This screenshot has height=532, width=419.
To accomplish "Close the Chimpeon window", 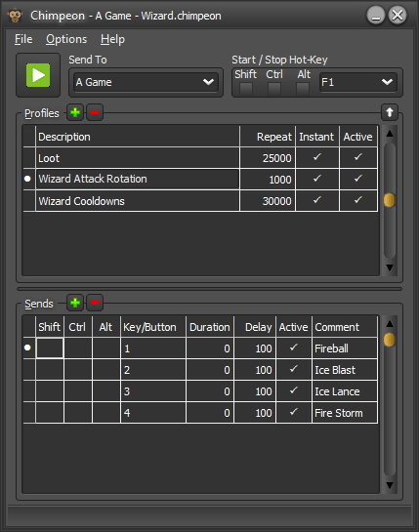I will [x=398, y=16].
